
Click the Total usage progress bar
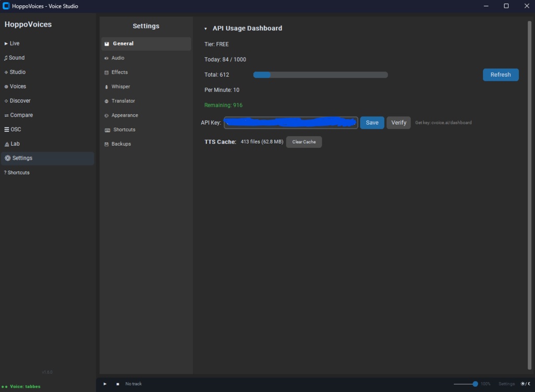pyautogui.click(x=320, y=75)
